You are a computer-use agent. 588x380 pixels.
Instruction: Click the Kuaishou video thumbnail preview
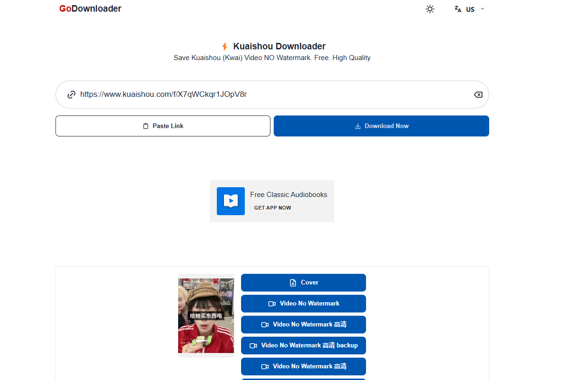(206, 315)
